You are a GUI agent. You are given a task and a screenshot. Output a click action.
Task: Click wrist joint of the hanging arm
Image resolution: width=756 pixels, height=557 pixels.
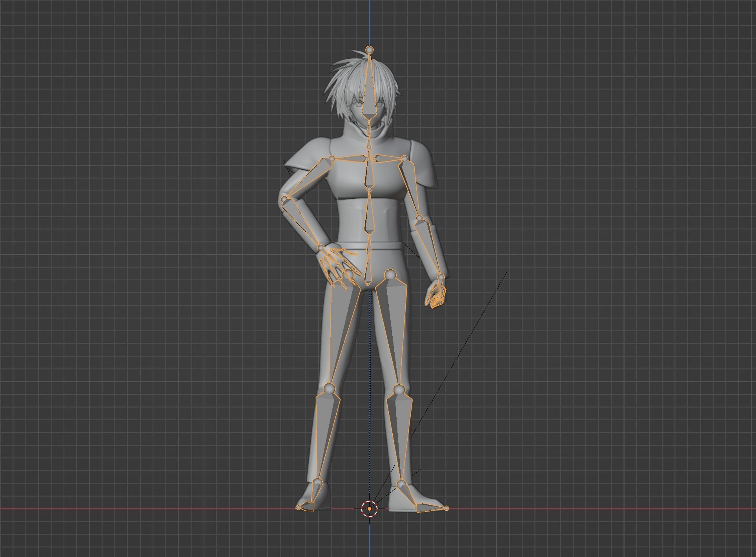point(441,278)
